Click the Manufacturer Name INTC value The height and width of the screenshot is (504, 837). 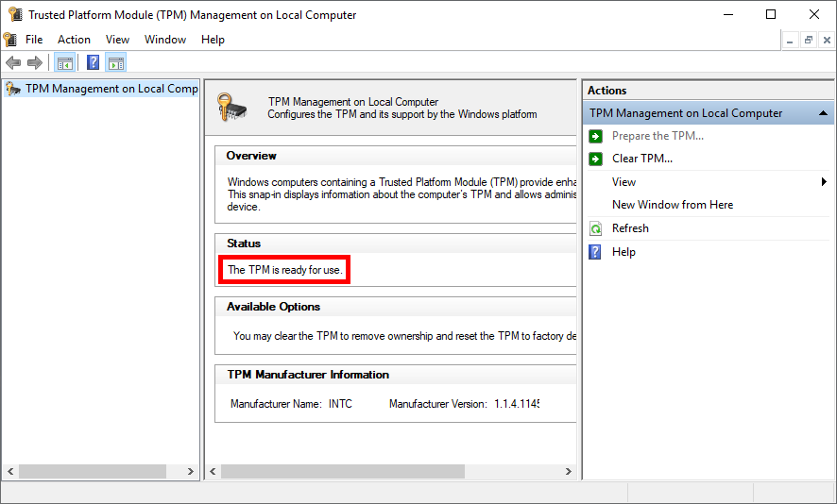pyautogui.click(x=340, y=404)
